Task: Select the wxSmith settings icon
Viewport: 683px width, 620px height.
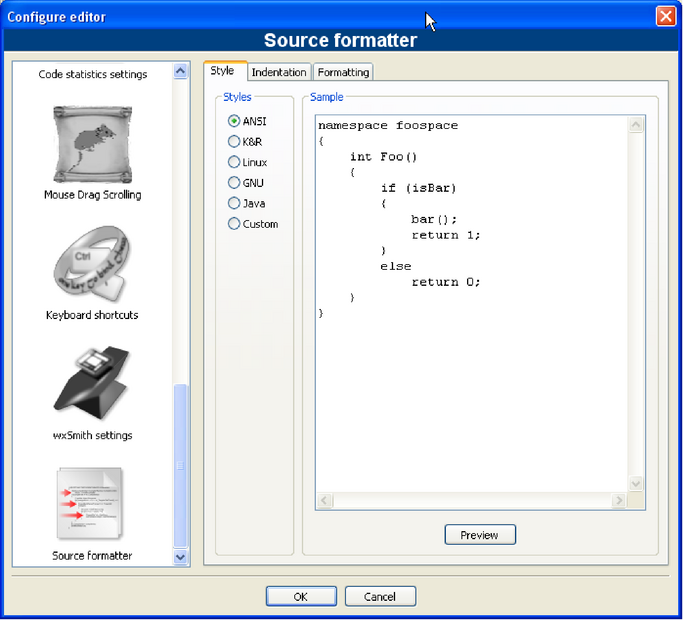Action: click(92, 383)
